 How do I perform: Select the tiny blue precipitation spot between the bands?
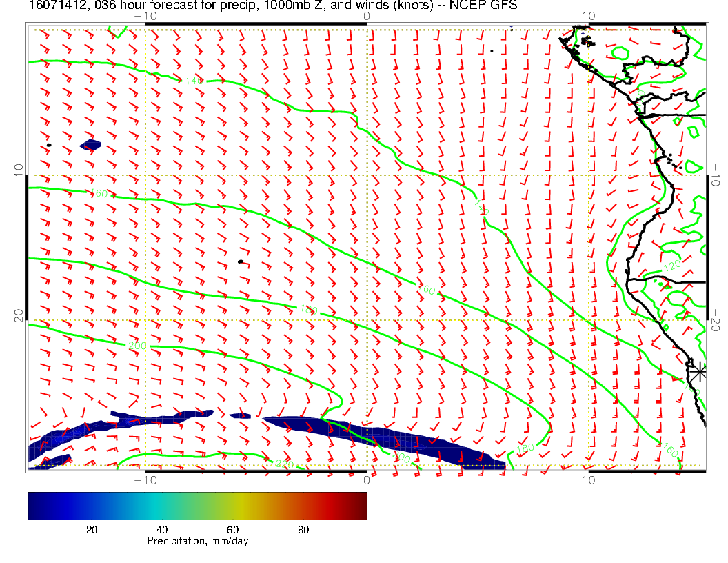[240, 415]
